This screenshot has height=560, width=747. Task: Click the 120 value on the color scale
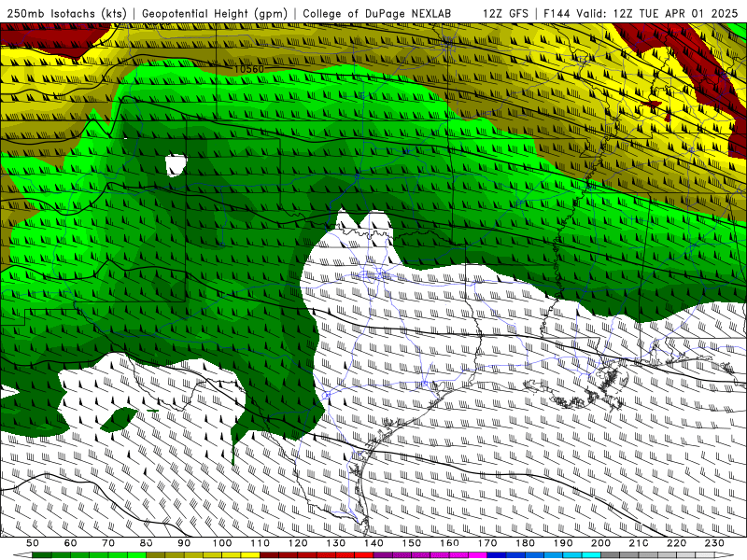pos(298,543)
